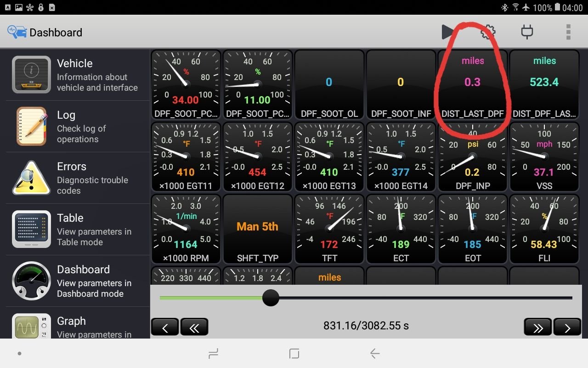Start log playback with the play icon
This screenshot has width=588, height=368.
click(x=448, y=32)
